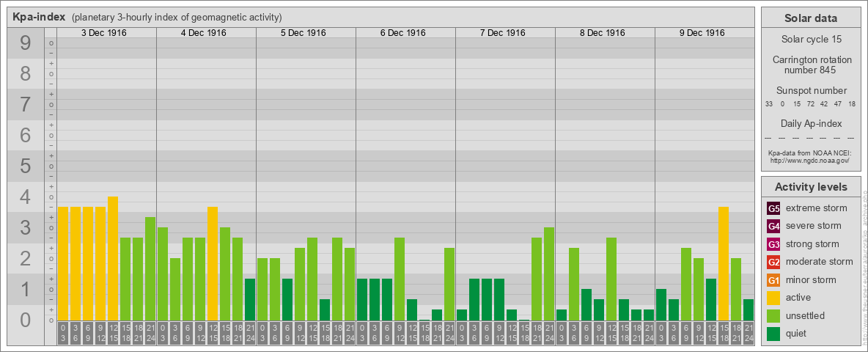This screenshot has width=868, height=352.
Task: Select the 9-12 light green bar on 6 Dec 1916
Action: 399,279
